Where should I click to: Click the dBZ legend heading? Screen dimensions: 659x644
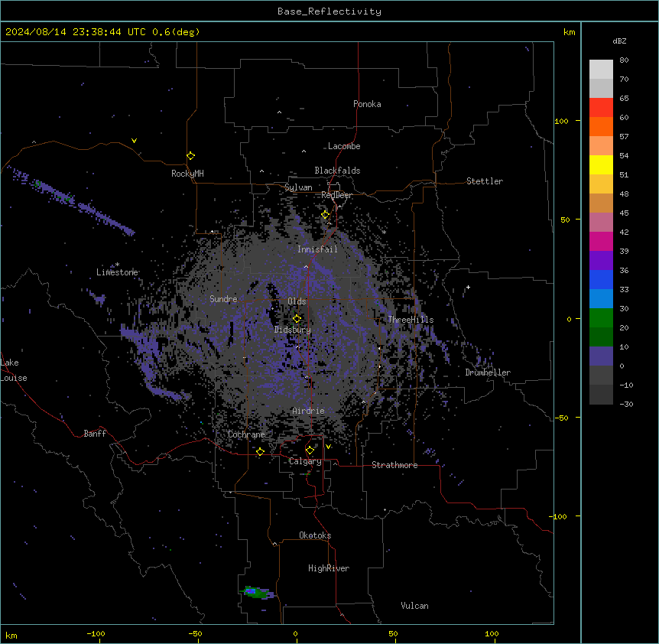pos(619,41)
